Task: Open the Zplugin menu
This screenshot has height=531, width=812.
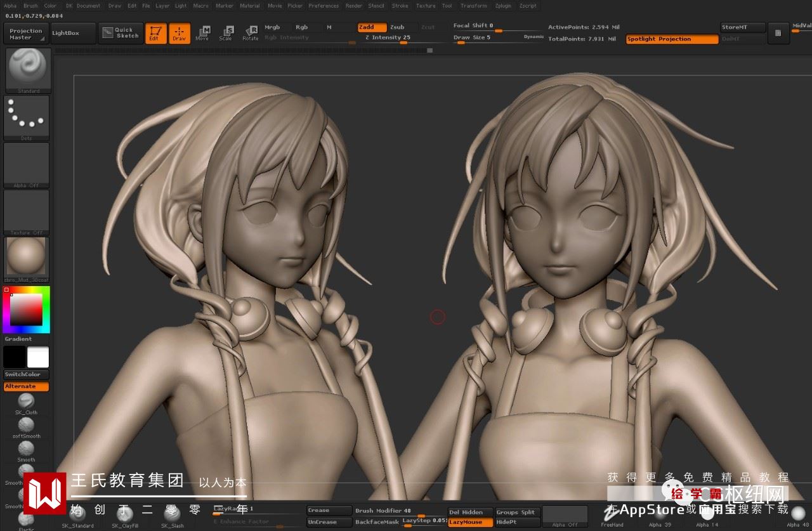Action: [x=502, y=6]
